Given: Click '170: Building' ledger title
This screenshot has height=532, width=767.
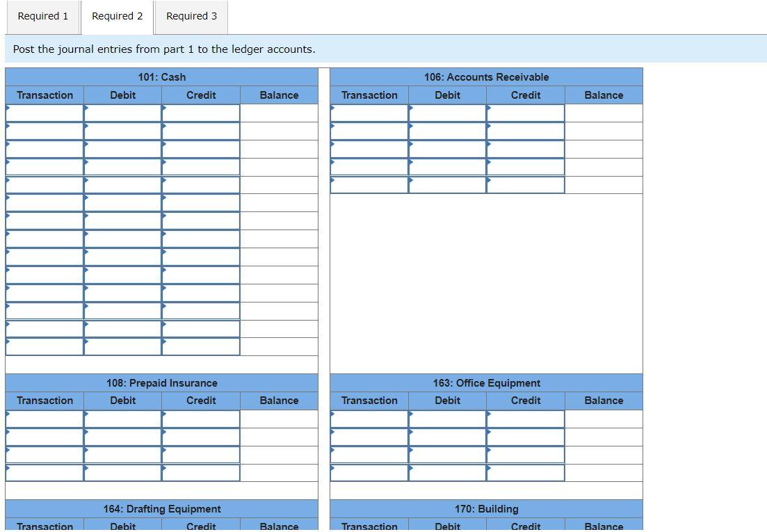Looking at the screenshot, I should pos(487,509).
